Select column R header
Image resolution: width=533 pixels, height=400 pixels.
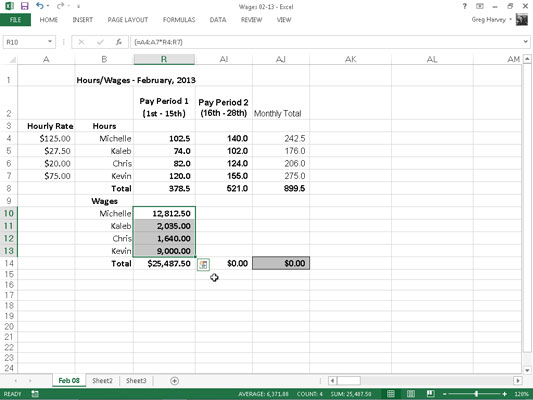(164, 59)
